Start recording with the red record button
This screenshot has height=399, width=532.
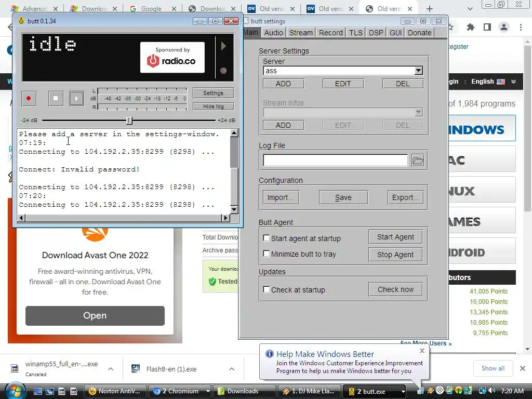point(29,98)
